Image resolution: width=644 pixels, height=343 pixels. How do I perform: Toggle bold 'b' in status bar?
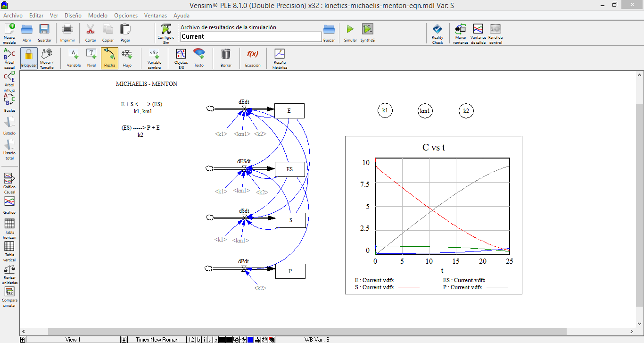point(198,340)
